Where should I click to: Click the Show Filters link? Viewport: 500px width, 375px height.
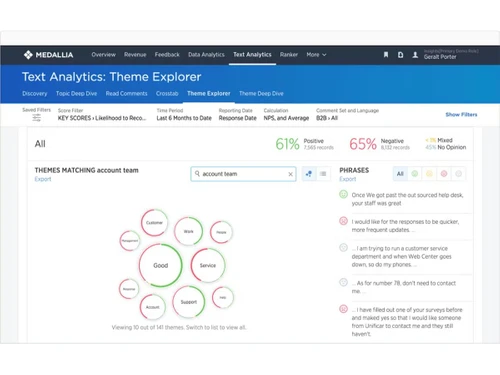[461, 115]
